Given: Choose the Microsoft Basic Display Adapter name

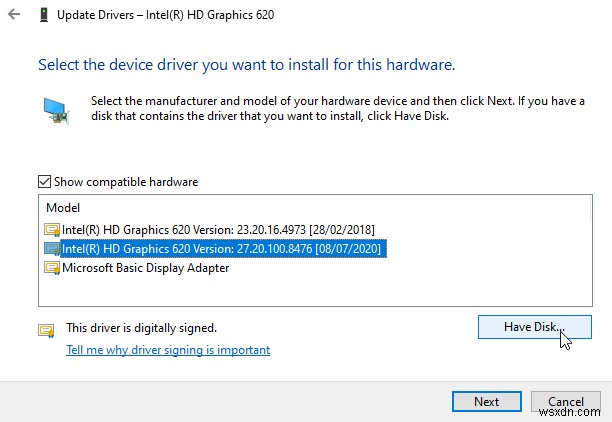Looking at the screenshot, I should pyautogui.click(x=146, y=268).
